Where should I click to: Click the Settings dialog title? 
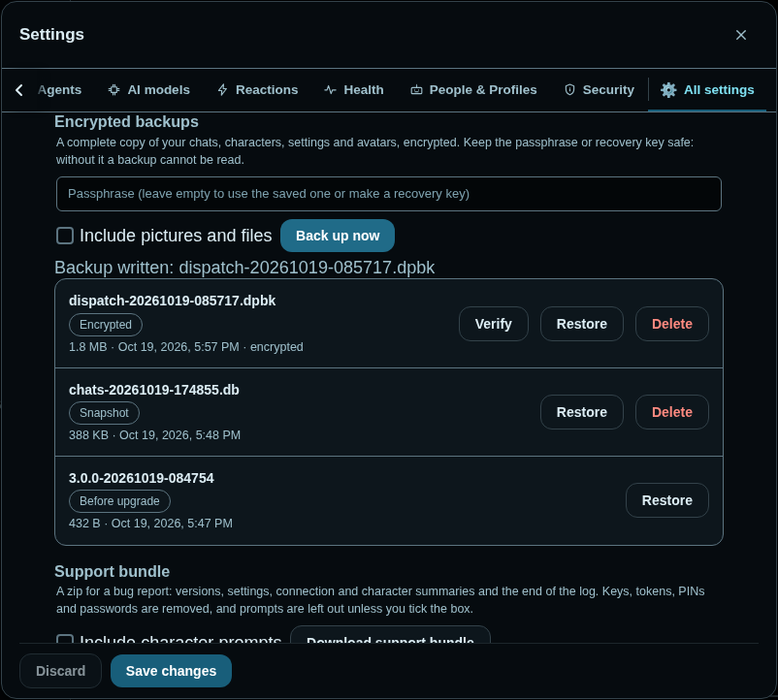(51, 34)
